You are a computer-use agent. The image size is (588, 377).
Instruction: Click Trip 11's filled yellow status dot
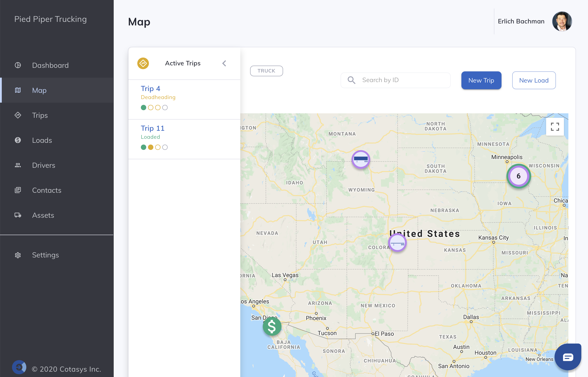click(x=151, y=147)
